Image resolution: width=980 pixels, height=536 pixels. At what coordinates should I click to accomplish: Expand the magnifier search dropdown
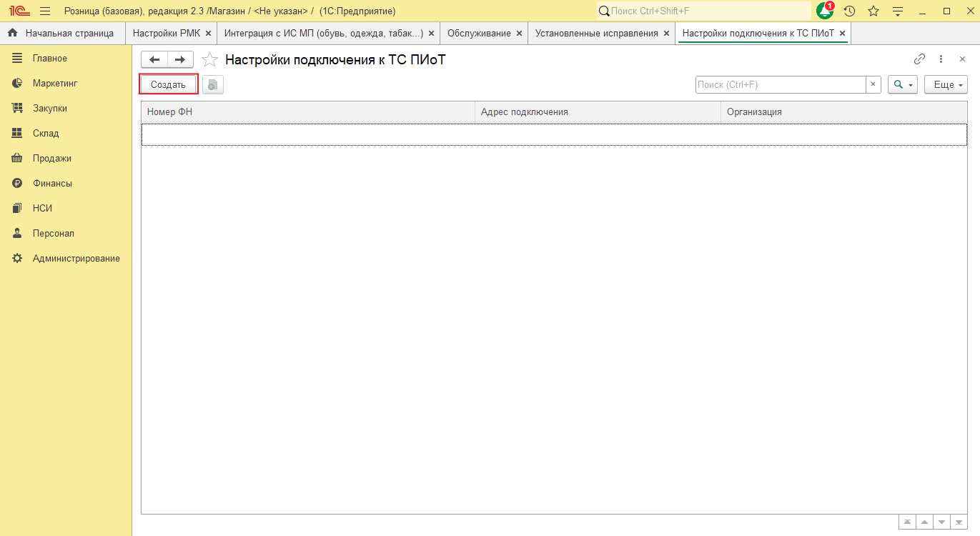pos(903,84)
